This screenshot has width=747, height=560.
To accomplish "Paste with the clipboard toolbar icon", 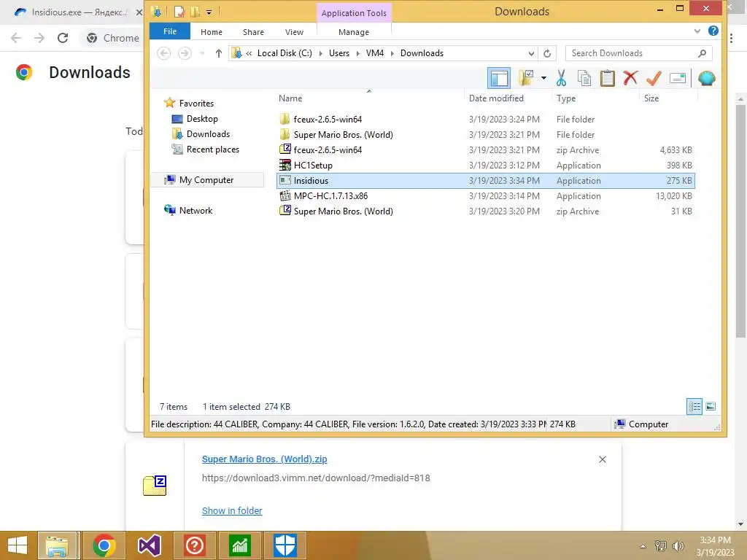I will pyautogui.click(x=608, y=78).
